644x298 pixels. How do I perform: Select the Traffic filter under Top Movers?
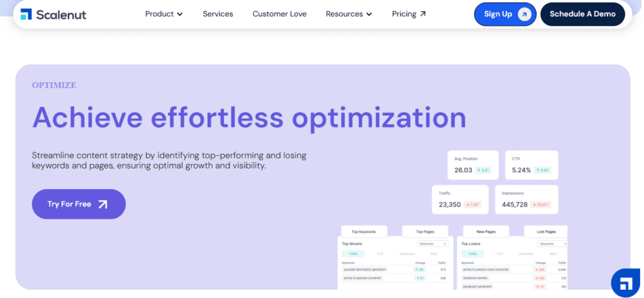(353, 253)
